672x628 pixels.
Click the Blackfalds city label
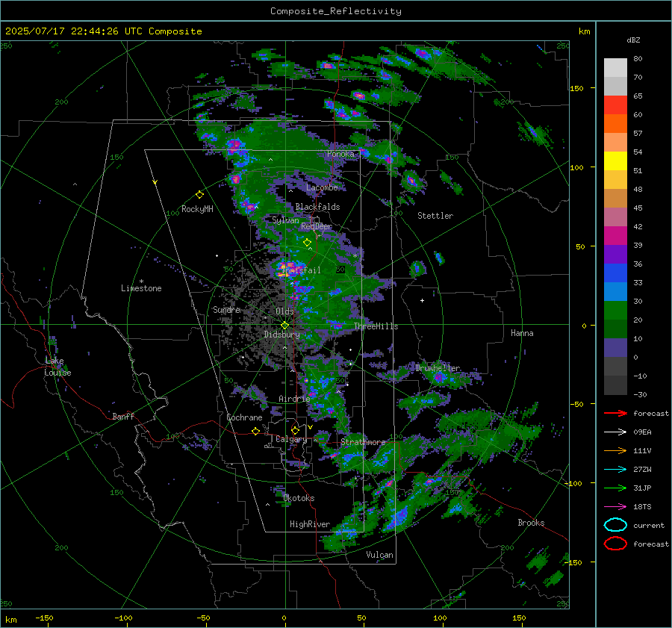point(317,207)
